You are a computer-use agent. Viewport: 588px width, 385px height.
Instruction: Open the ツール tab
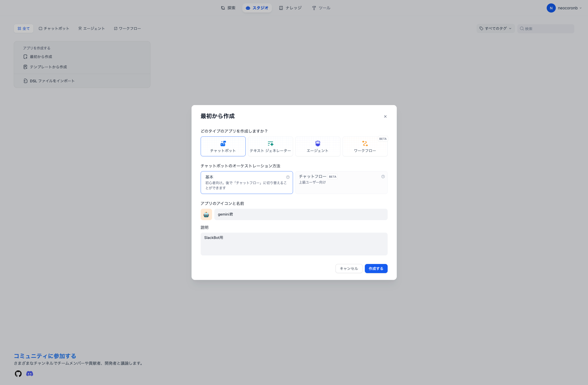click(321, 8)
